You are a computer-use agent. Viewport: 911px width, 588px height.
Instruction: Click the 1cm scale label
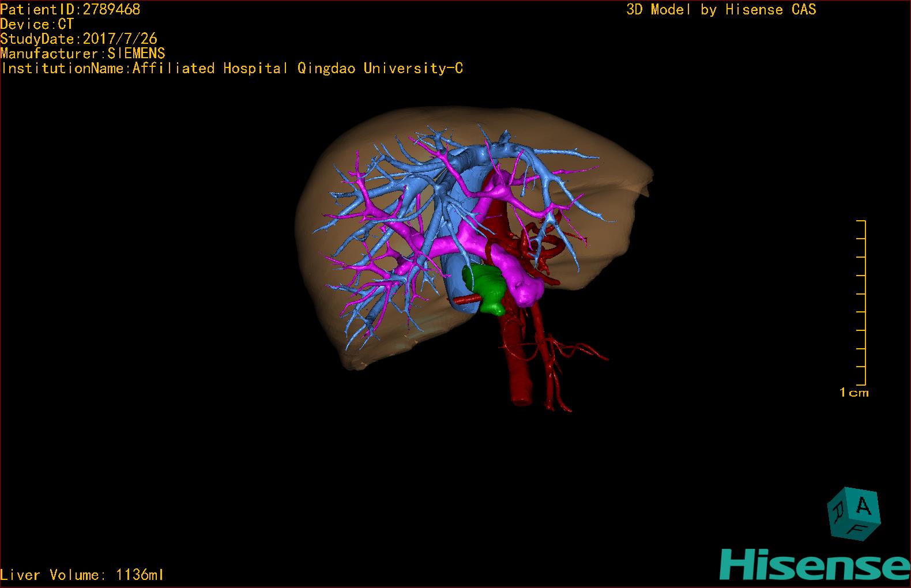[854, 393]
